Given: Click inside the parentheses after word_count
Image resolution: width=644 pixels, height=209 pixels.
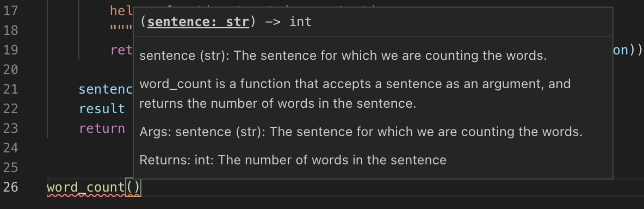Looking at the screenshot, I should pos(133,187).
